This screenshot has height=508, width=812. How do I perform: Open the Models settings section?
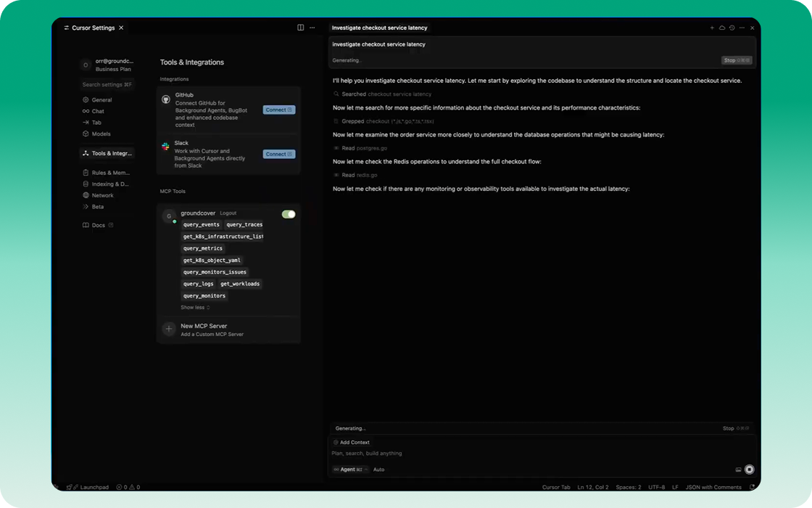[x=97, y=134]
